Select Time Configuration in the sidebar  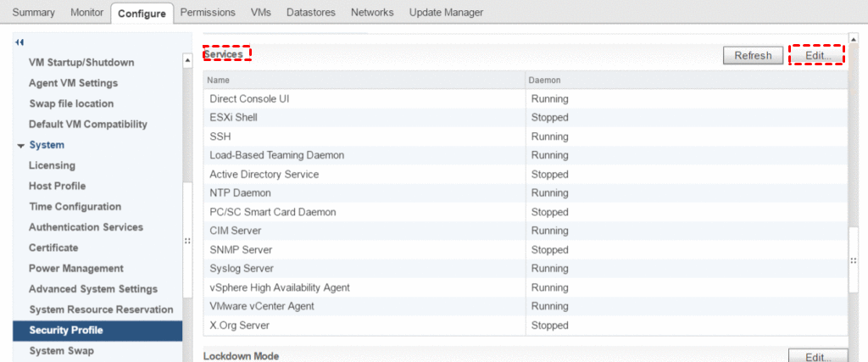tap(75, 207)
